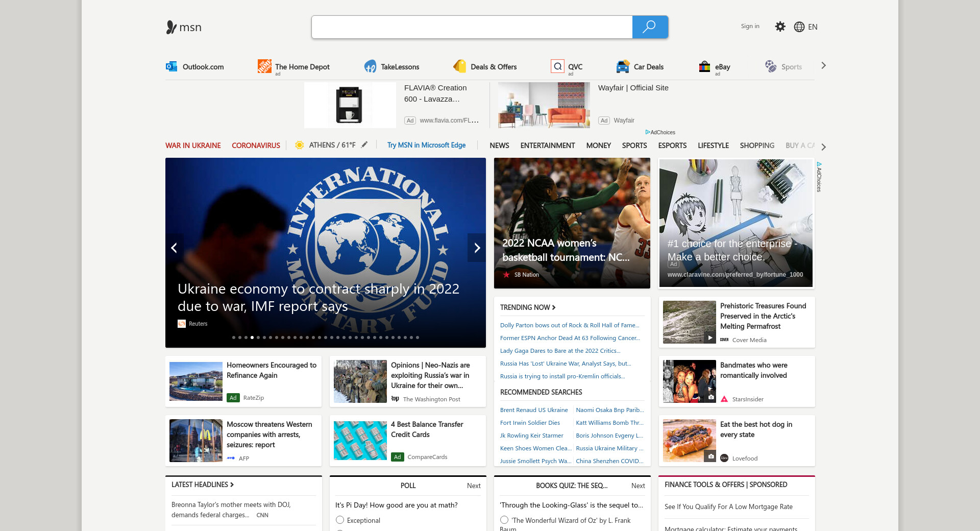Viewport: 980px width, 531px height.
Task: Click inside the MSN search box
Action: click(472, 27)
